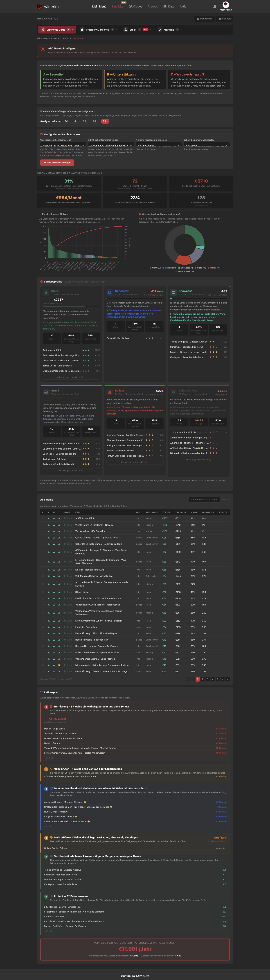
Task: Click the Generator chart profile icon
Action: [x=109, y=292]
